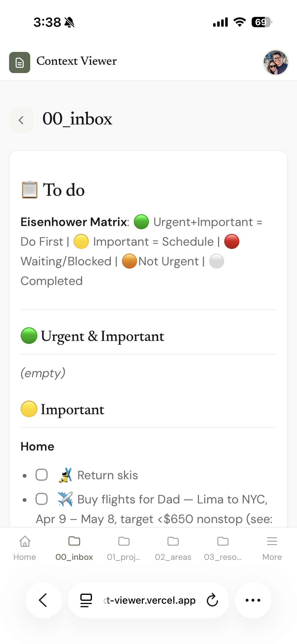The height and width of the screenshot is (644, 297).
Task: Tick the checkbox next to the skis item
Action: 42,474
